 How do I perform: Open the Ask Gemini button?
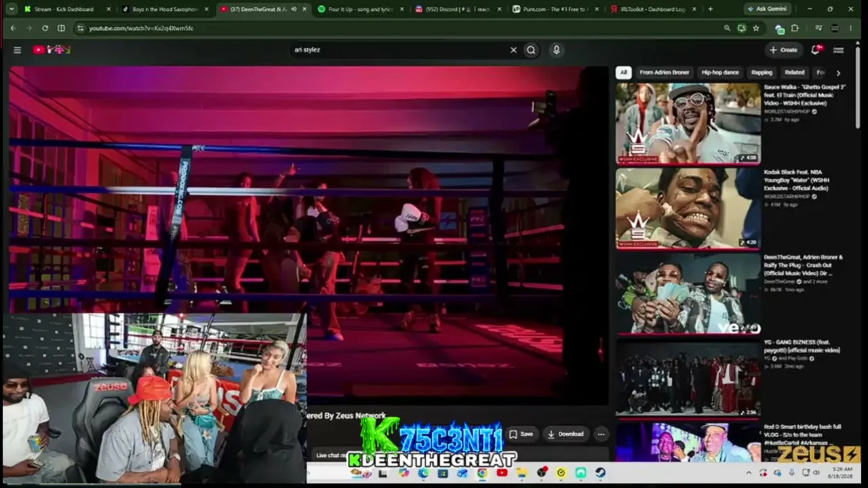pyautogui.click(x=768, y=9)
